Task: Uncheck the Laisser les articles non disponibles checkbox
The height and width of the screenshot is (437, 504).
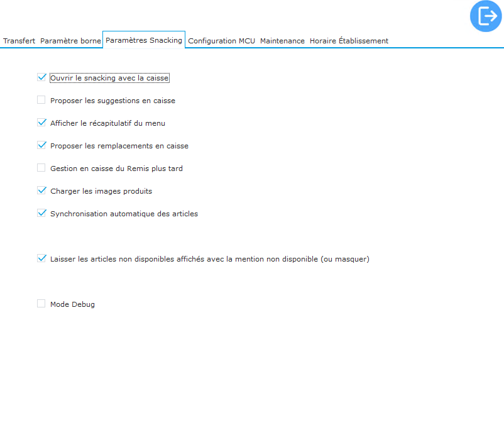Action: pos(41,258)
